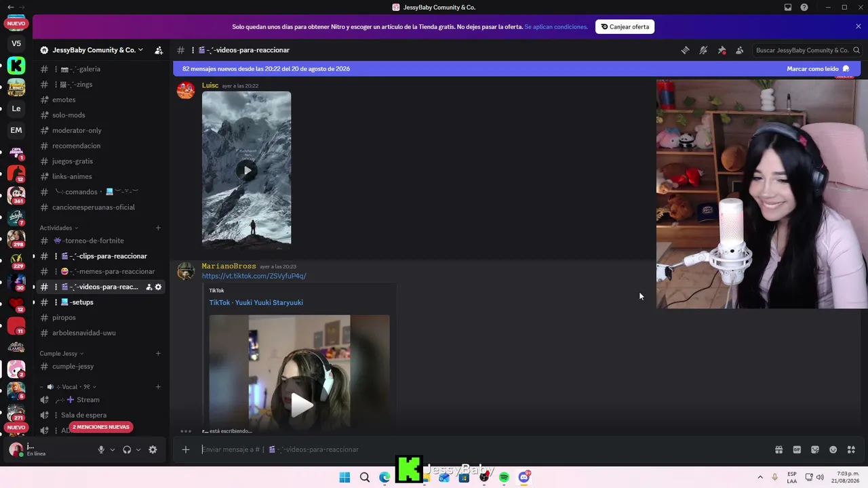The width and height of the screenshot is (868, 488).
Task: Open the vt.tiktok.com link from MarianoBross
Action: 254,276
